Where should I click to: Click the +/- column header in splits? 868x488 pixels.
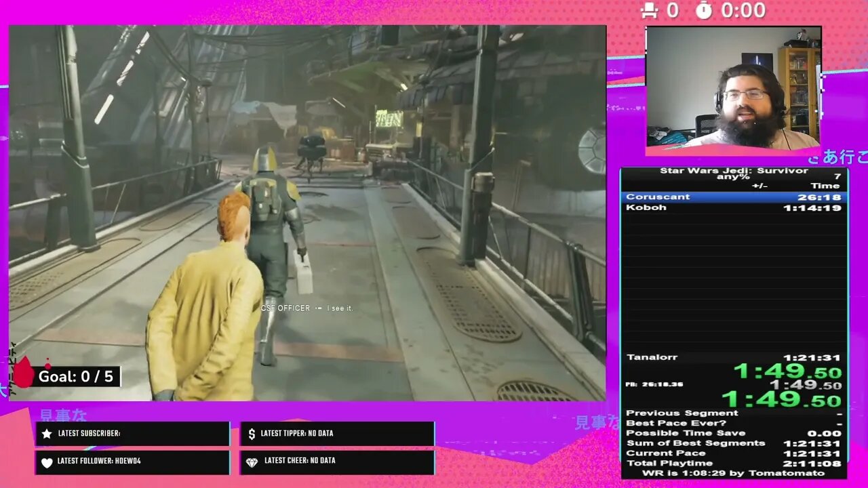759,186
